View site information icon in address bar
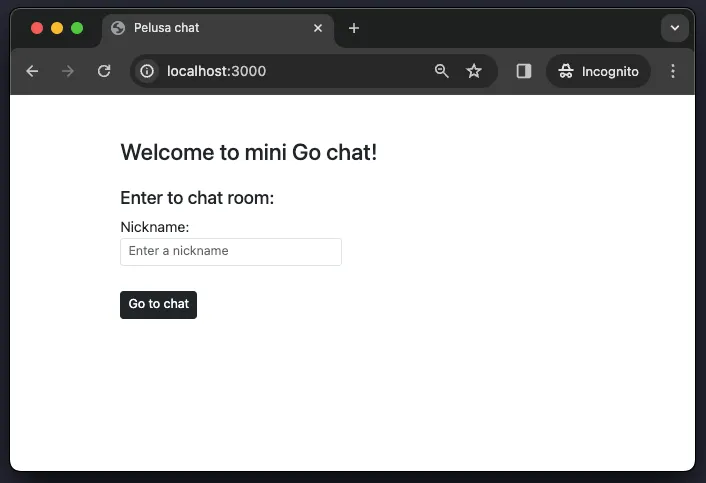The height and width of the screenshot is (483, 706). (x=148, y=71)
